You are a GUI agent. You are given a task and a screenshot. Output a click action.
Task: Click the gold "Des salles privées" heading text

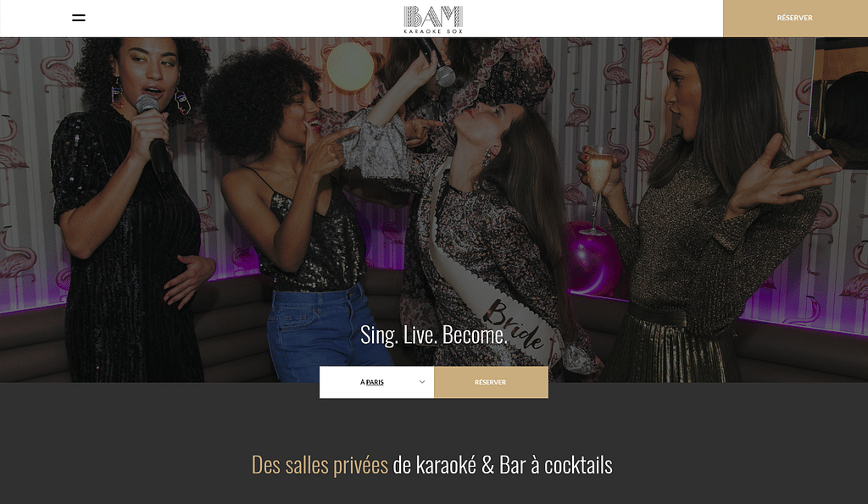320,465
